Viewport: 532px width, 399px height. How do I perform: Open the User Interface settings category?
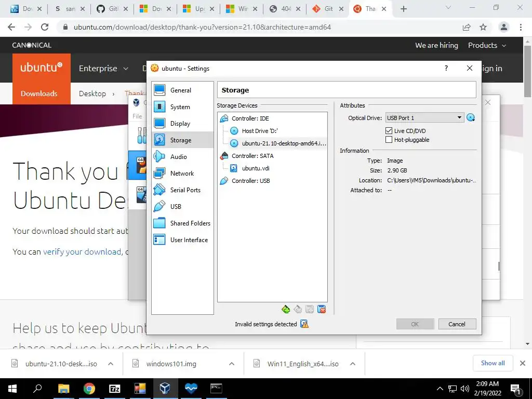(182, 240)
